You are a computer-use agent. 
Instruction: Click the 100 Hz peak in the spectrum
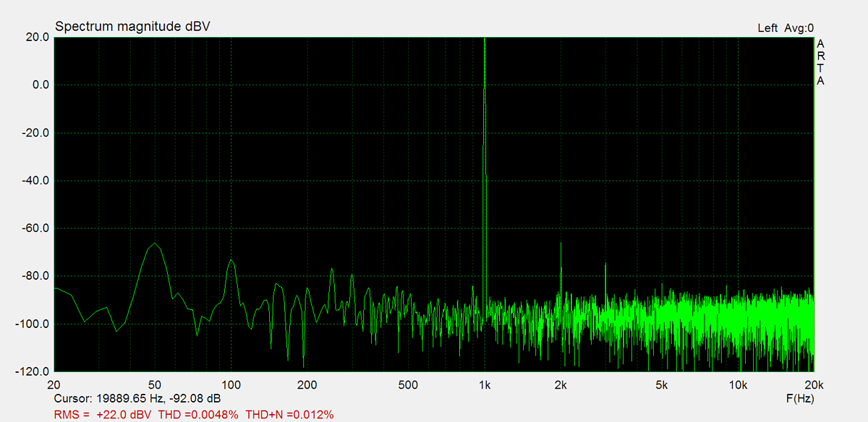(x=231, y=261)
